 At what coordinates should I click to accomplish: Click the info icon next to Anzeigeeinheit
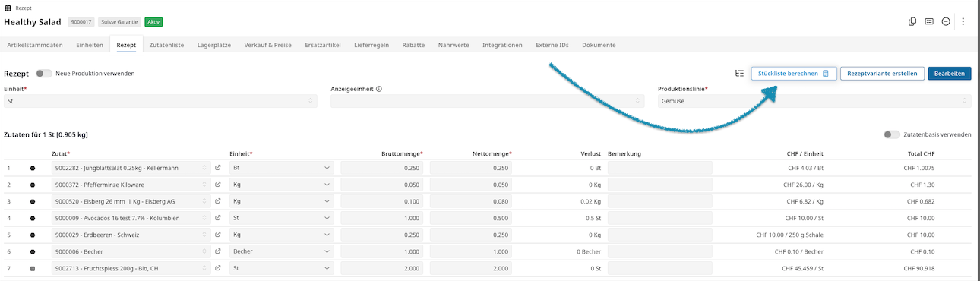(x=378, y=89)
